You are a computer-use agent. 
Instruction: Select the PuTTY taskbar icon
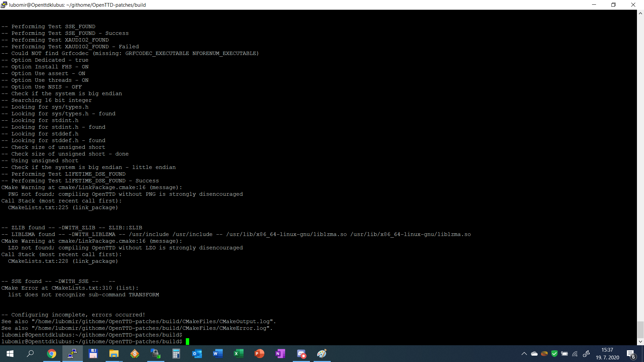point(72,354)
